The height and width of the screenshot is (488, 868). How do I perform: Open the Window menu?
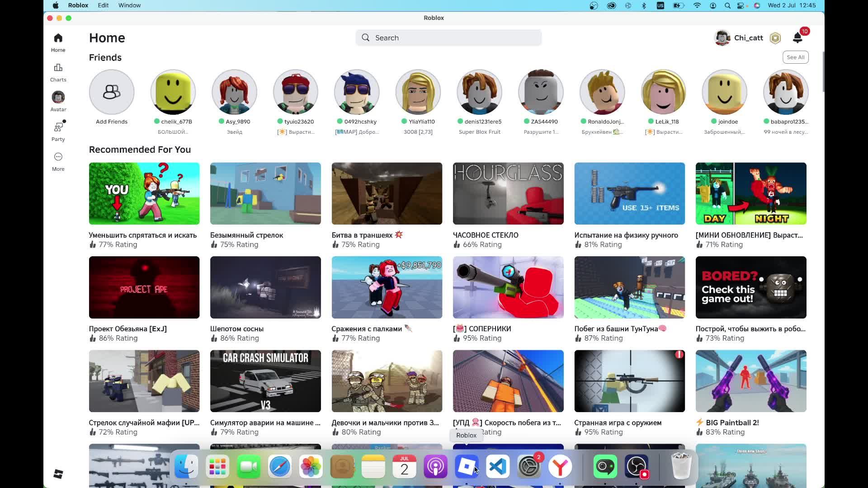129,5
